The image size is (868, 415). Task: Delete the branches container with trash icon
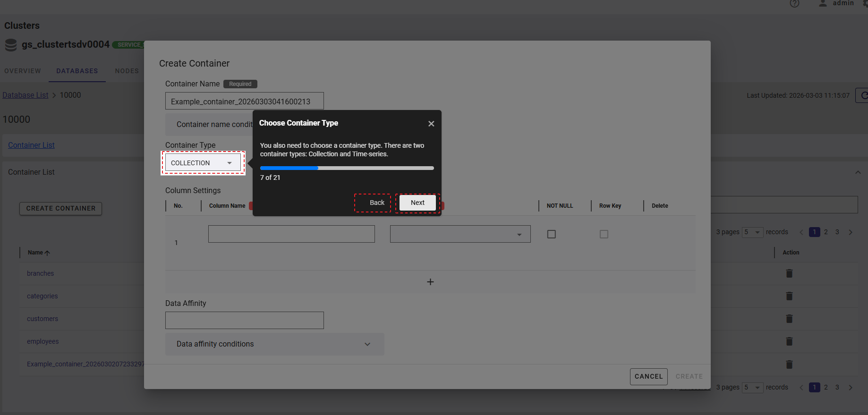(x=789, y=273)
